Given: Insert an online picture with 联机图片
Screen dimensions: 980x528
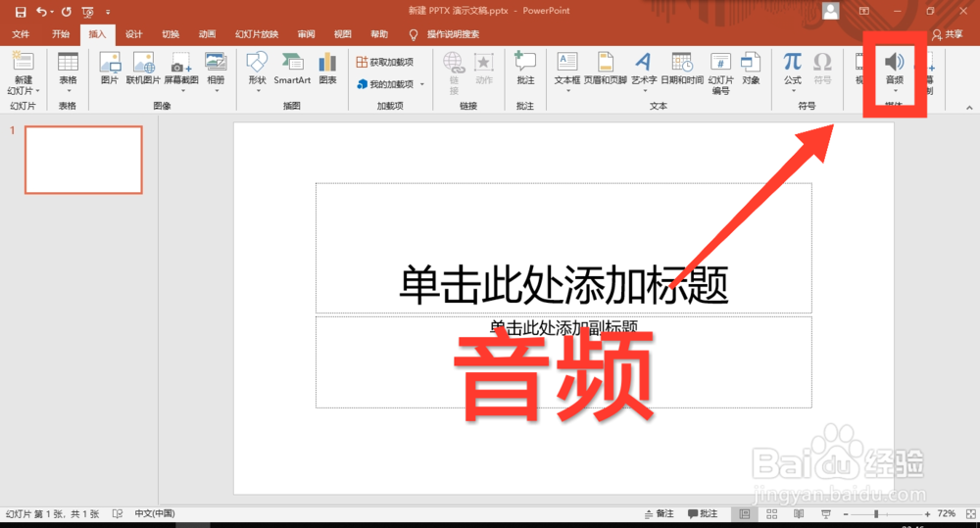Looking at the screenshot, I should (x=143, y=69).
